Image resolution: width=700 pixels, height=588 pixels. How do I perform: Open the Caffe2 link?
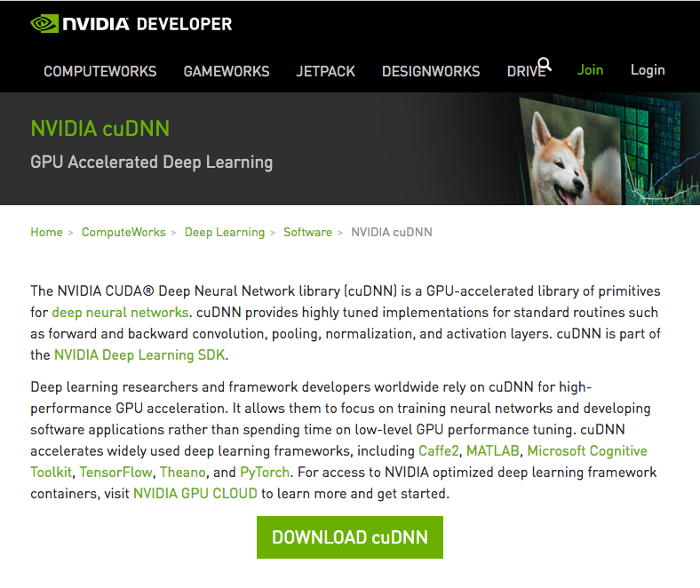point(439,451)
